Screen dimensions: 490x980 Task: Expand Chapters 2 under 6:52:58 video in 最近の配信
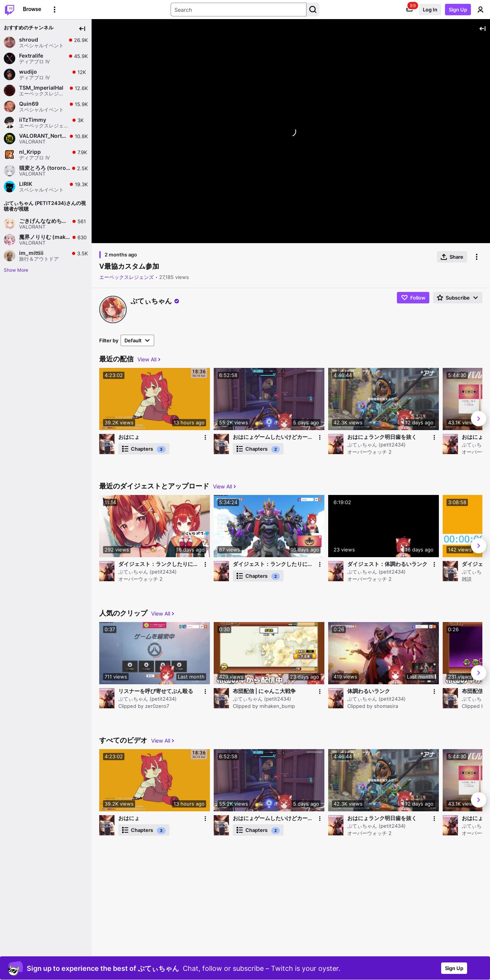click(258, 449)
